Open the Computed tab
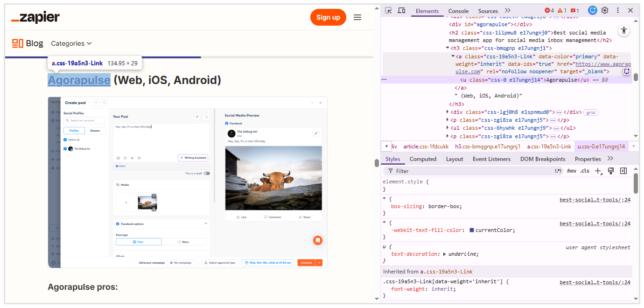This screenshot has width=644, height=308. point(423,159)
